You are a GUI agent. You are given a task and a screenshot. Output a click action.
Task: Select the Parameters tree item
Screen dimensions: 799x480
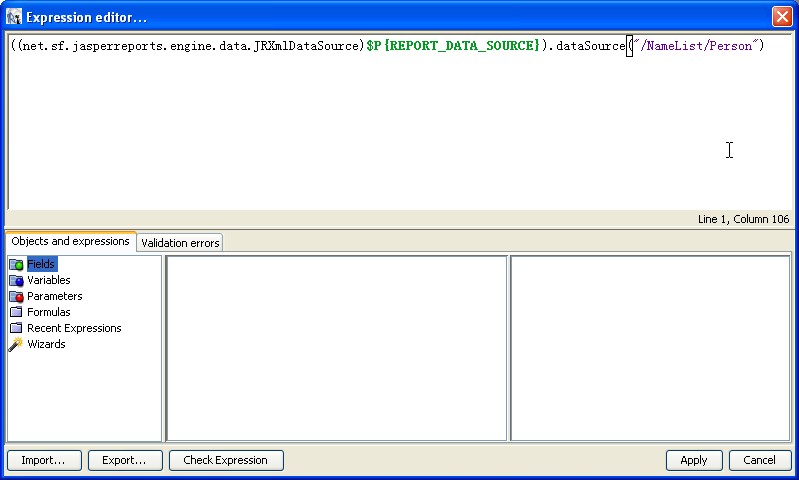55,296
